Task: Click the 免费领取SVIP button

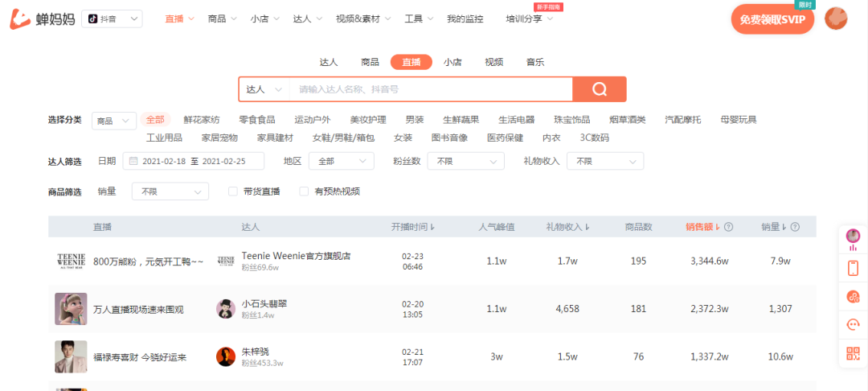Action: (773, 19)
